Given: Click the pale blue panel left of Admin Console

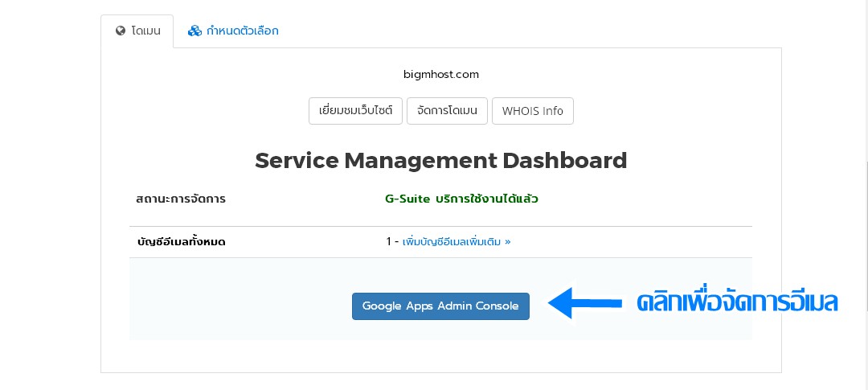Looking at the screenshot, I should tap(241, 299).
